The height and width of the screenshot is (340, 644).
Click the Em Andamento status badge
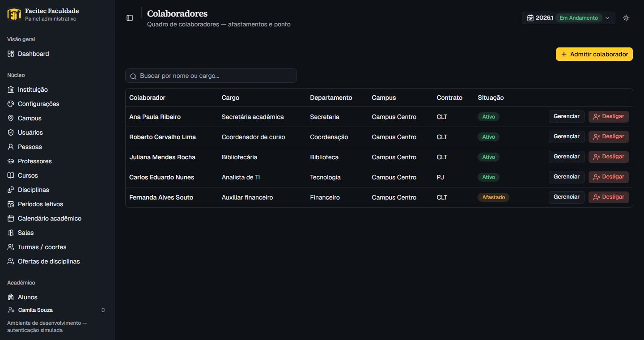pos(579,18)
